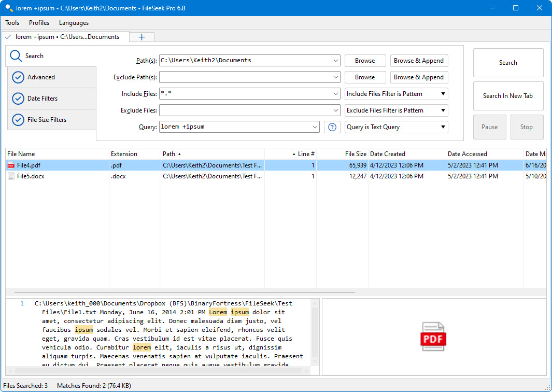Expand the Path(s) combo box arrow
Image resolution: width=552 pixels, height=392 pixels.
[335, 61]
